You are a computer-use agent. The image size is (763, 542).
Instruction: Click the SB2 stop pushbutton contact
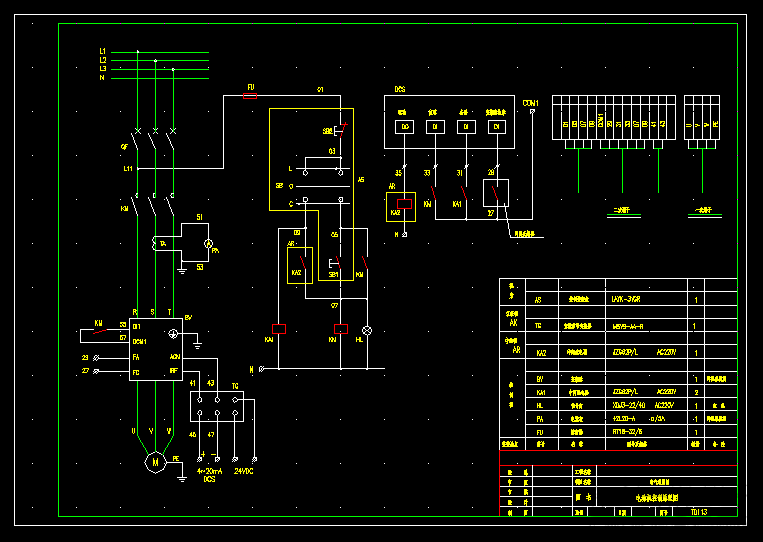(x=342, y=130)
